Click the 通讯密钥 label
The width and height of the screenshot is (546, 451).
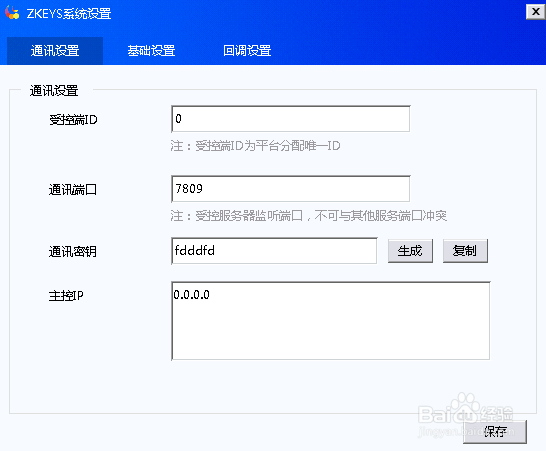pyautogui.click(x=73, y=251)
